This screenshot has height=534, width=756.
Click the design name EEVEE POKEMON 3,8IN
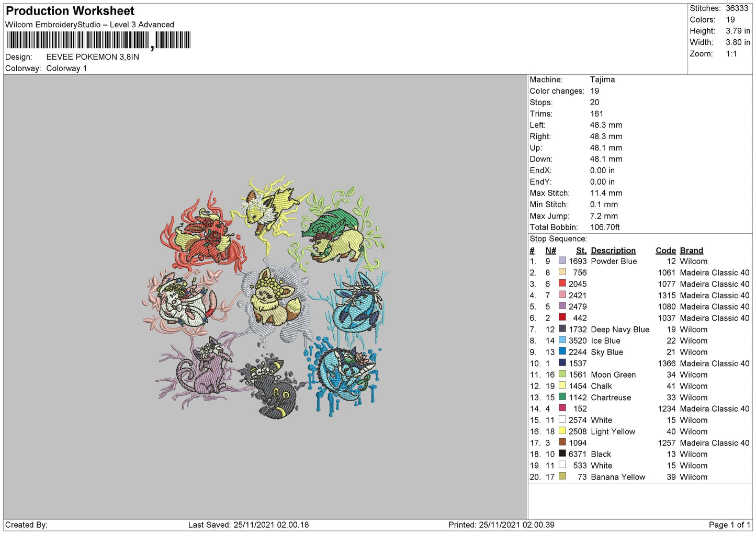(93, 57)
